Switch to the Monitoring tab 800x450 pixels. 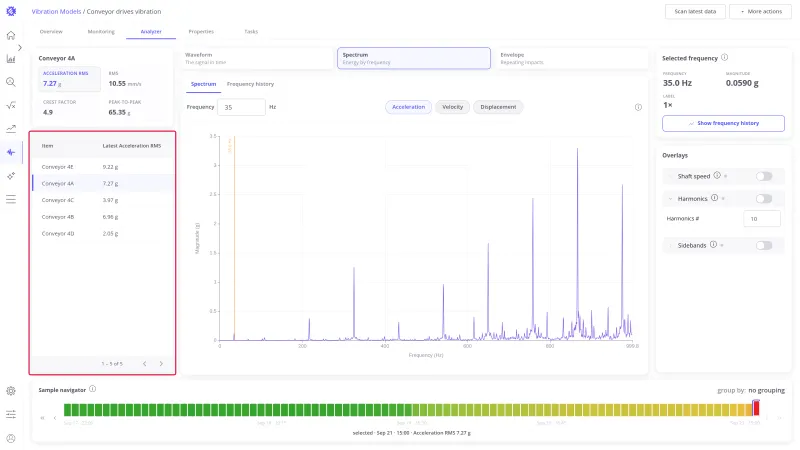pos(101,32)
